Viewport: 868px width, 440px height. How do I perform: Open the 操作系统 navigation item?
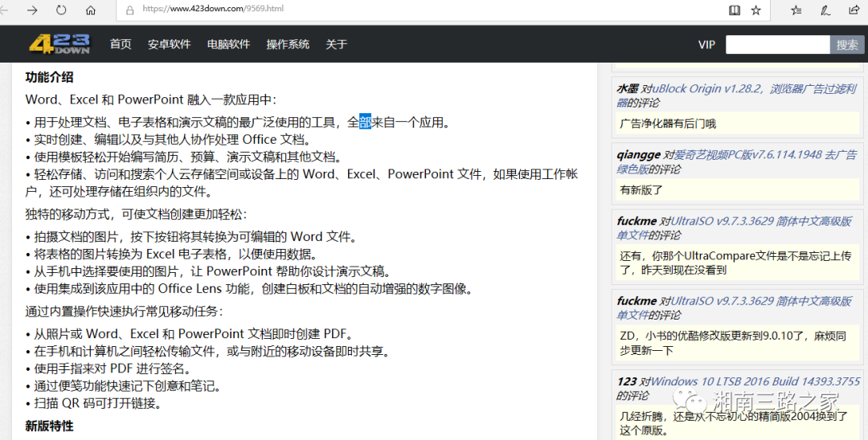click(x=288, y=44)
